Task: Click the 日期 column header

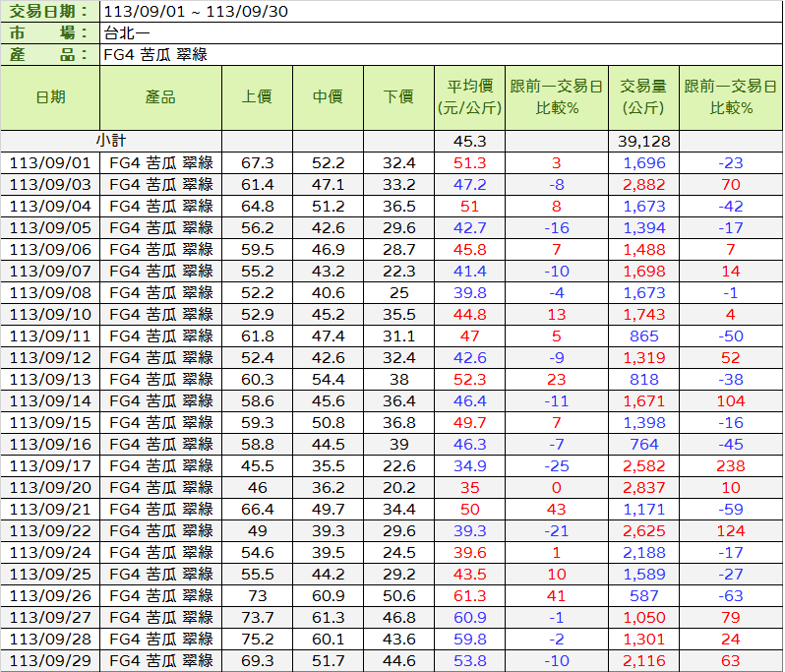Action: pos(50,97)
